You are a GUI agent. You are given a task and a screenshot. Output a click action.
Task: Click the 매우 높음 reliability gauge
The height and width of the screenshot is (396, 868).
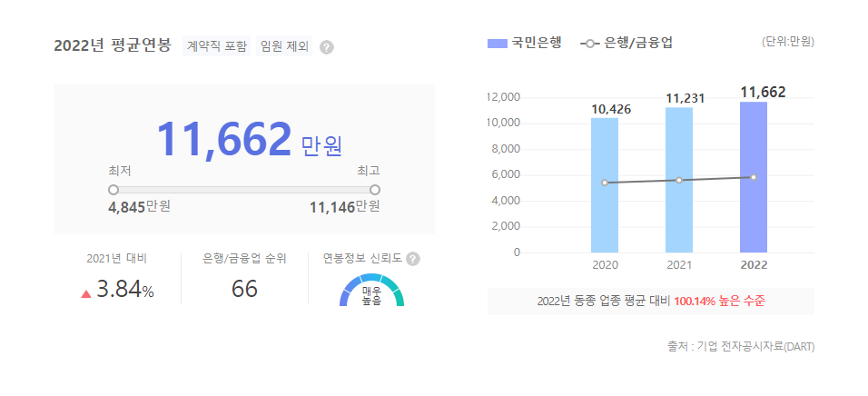click(371, 290)
